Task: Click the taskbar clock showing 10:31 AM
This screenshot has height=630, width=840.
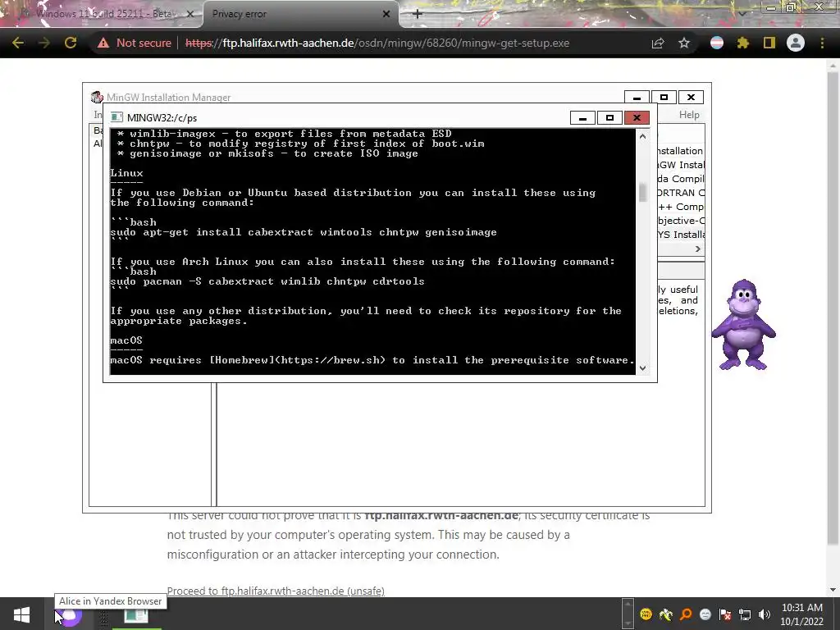Action: 802,614
